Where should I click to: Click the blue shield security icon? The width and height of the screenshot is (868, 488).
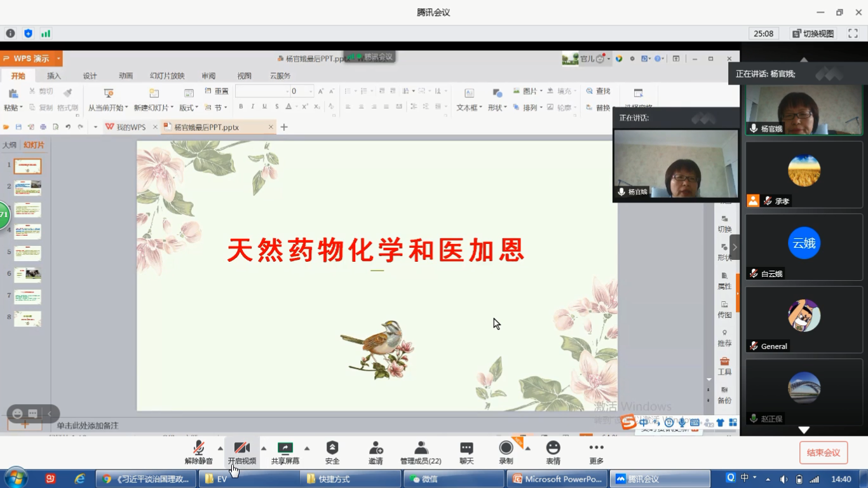28,34
